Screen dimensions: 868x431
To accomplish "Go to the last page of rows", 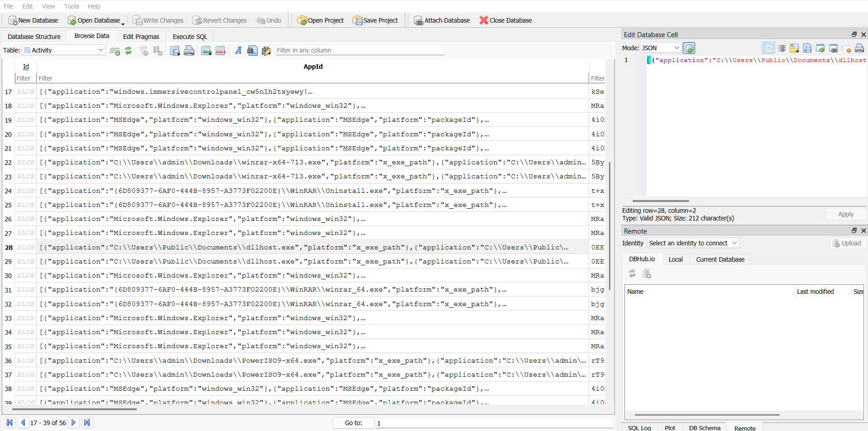I will pos(87,422).
